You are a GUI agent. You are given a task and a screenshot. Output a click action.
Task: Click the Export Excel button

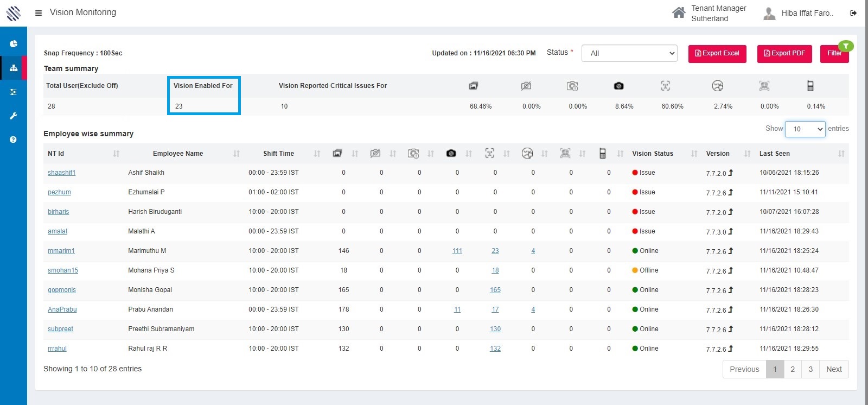pos(717,53)
